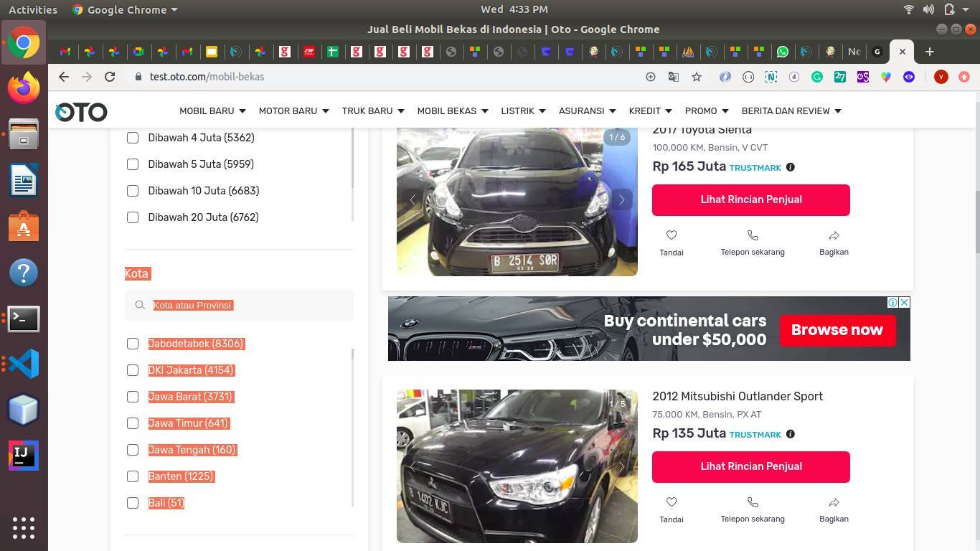Open the Chrome profile avatar V

tap(941, 77)
